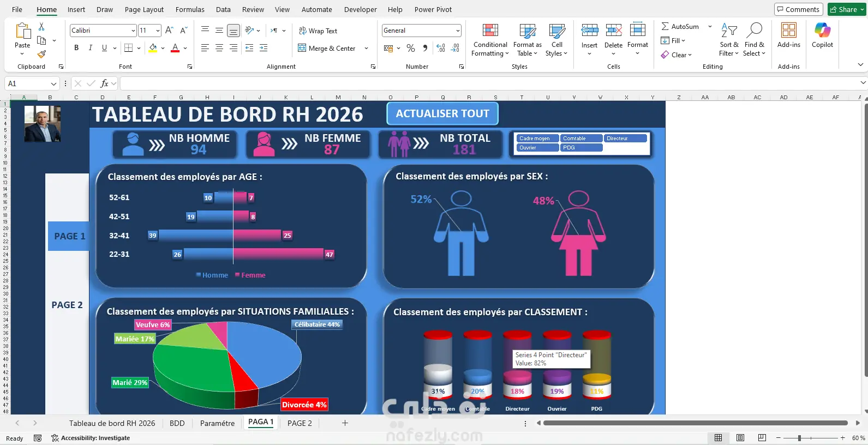868x445 pixels.
Task: Click the Orientation text angle icon
Action: click(249, 31)
